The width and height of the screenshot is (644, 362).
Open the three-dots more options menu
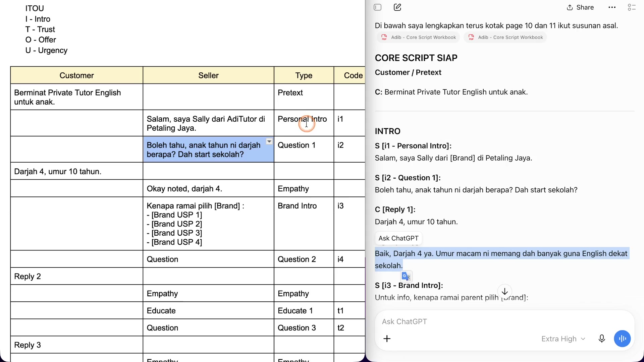(612, 7)
